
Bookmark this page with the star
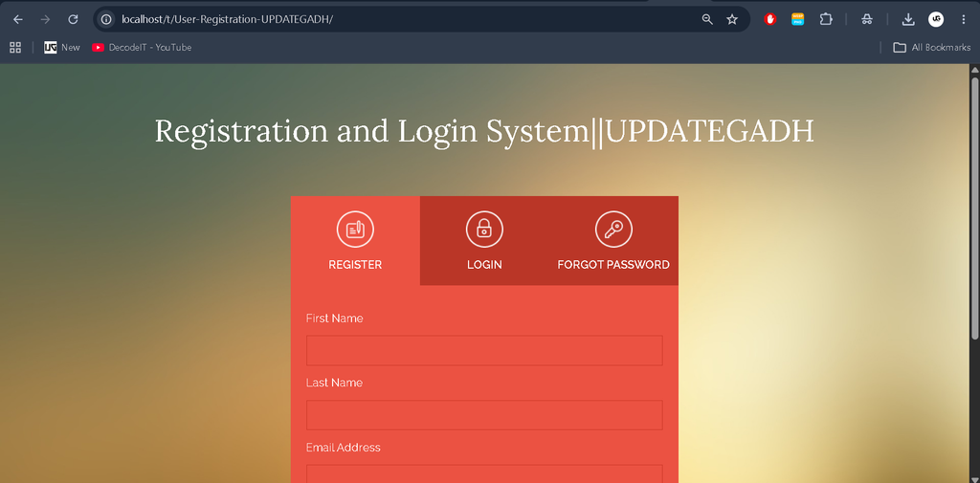click(732, 19)
